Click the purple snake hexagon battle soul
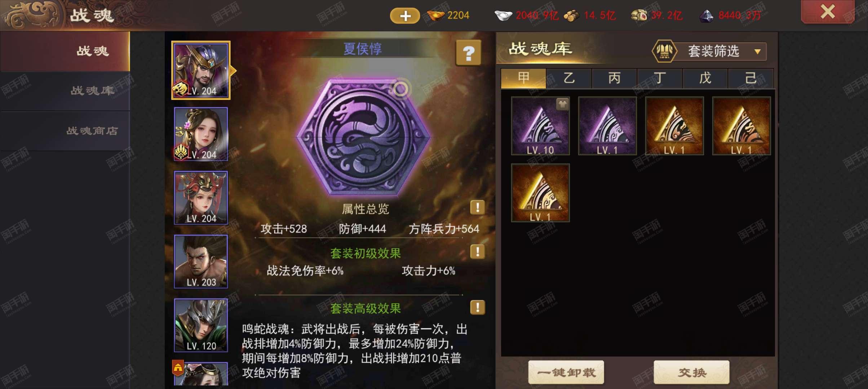This screenshot has width=868, height=389. click(363, 137)
